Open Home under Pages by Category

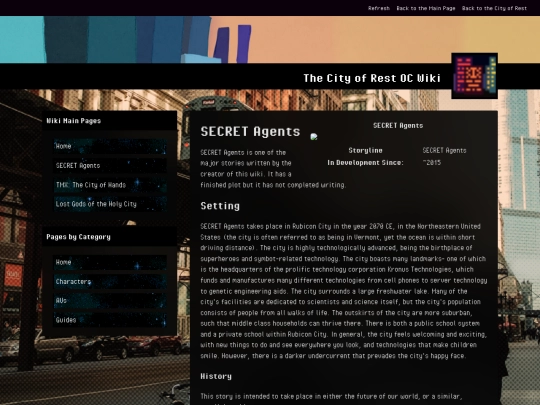click(x=110, y=262)
